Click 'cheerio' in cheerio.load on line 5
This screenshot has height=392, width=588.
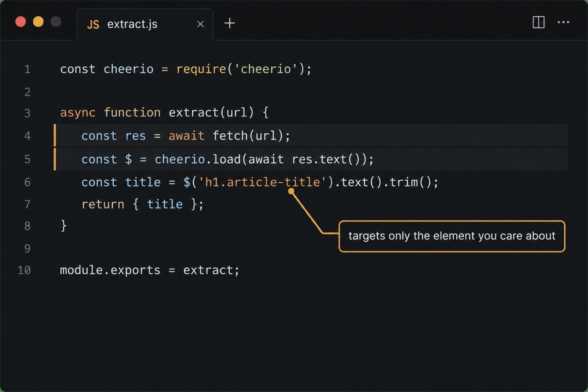point(180,159)
